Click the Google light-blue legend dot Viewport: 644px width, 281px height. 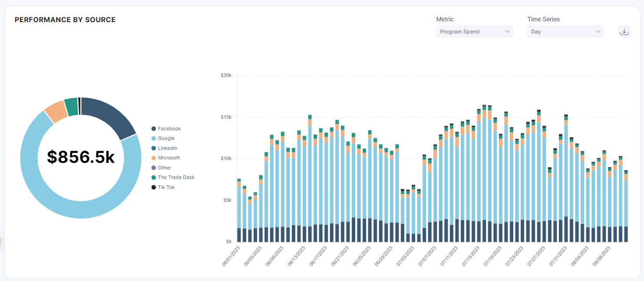[154, 138]
